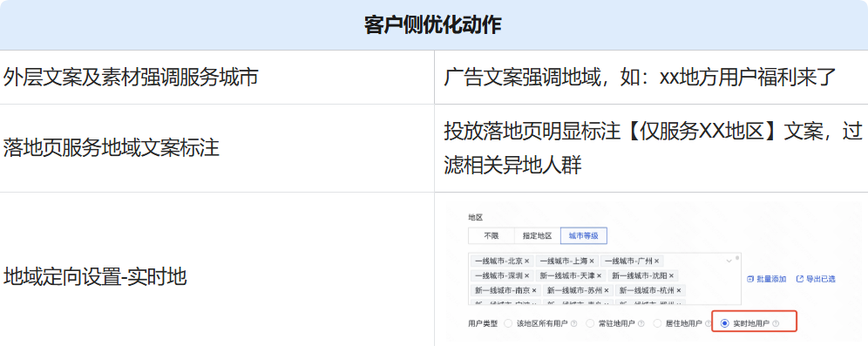
Task: Switch to the 城市等级 tab
Action: tap(584, 236)
